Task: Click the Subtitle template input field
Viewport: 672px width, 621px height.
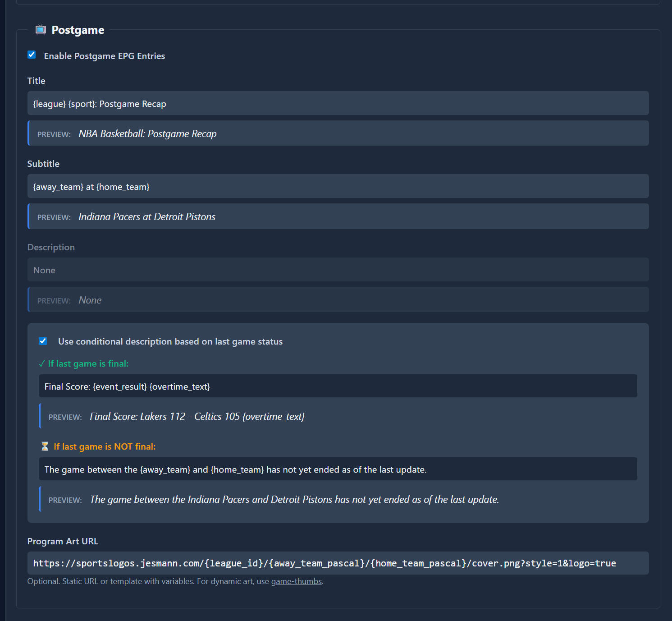Action: coord(338,187)
